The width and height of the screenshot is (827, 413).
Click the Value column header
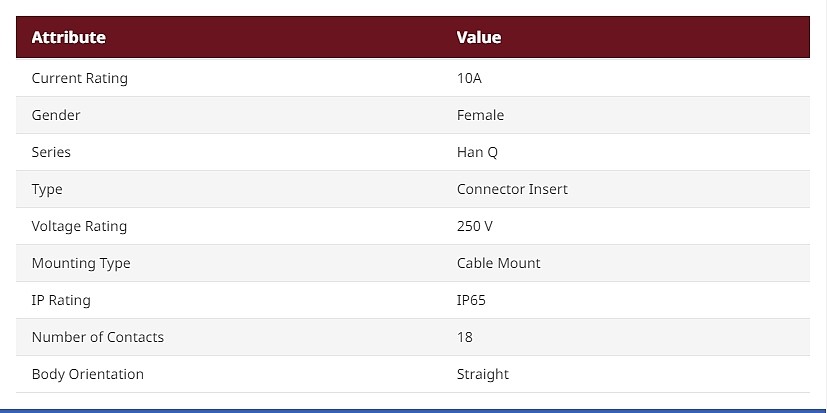(x=479, y=37)
